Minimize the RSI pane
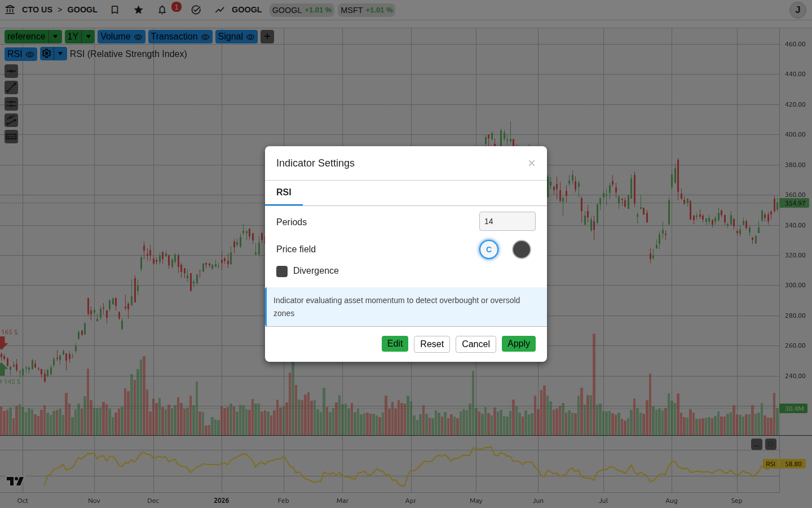The height and width of the screenshot is (508, 812). coord(757,444)
